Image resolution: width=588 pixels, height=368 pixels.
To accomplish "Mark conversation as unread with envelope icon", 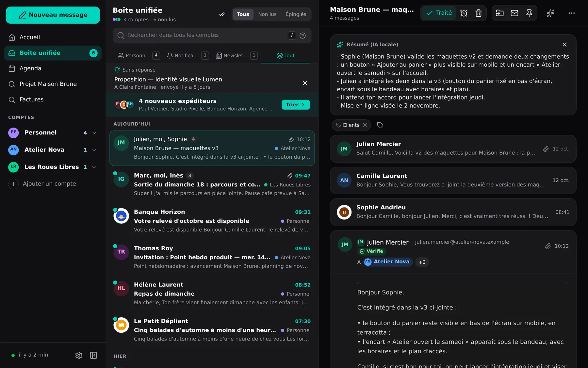I will [x=514, y=13].
